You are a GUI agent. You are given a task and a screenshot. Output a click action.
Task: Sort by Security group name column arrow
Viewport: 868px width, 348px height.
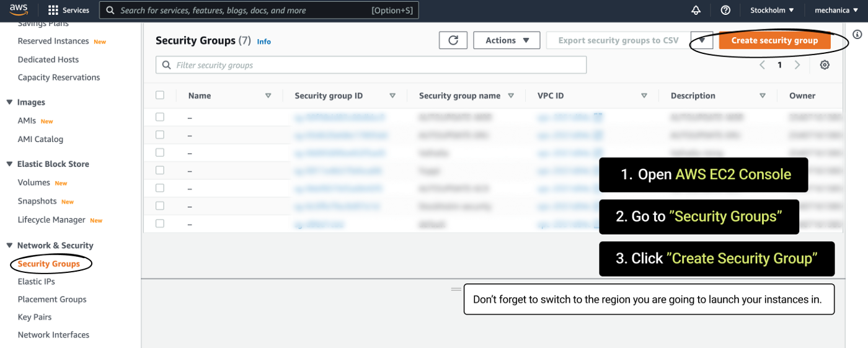tap(511, 96)
